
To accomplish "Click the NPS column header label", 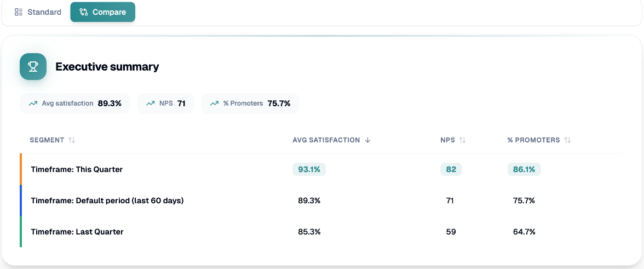I will (448, 140).
